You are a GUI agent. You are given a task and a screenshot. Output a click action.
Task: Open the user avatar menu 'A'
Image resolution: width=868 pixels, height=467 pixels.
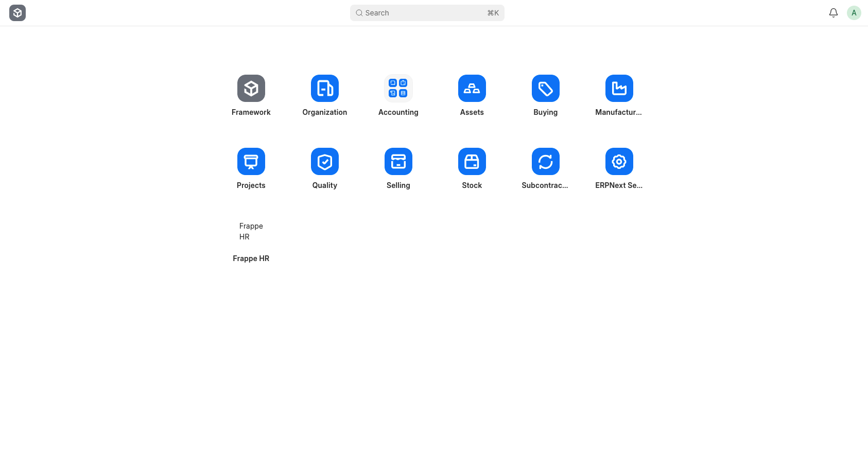click(x=854, y=13)
